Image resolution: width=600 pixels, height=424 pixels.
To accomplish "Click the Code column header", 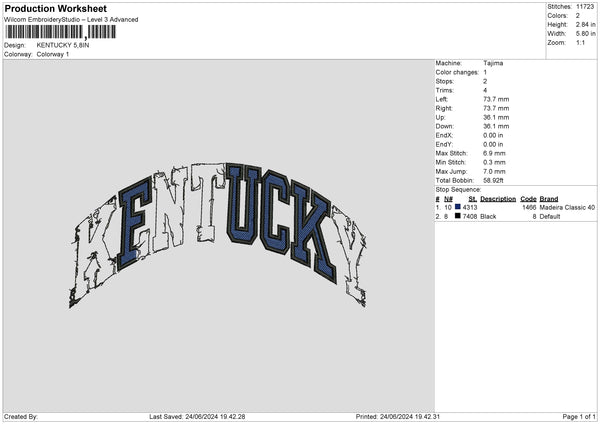I will (x=528, y=199).
